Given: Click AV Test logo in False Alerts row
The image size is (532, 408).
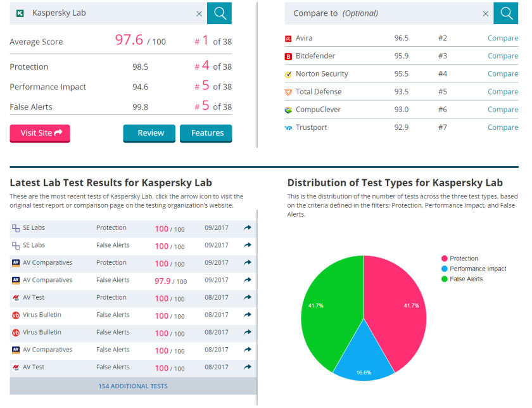Looking at the screenshot, I should [16, 367].
